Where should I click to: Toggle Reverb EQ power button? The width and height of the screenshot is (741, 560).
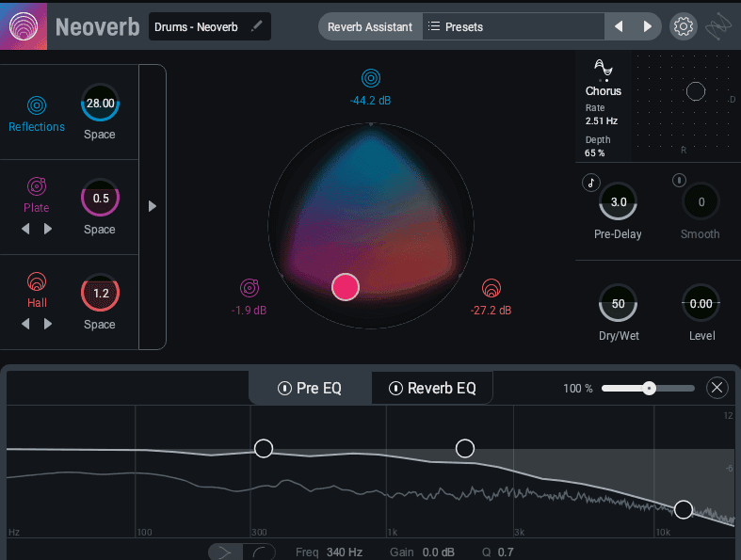(x=395, y=388)
